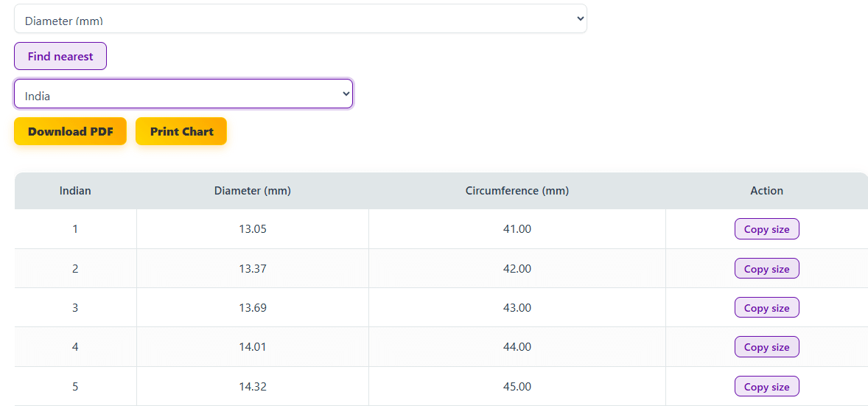Copy size for Indian size 3
The height and width of the screenshot is (406, 868).
766,308
